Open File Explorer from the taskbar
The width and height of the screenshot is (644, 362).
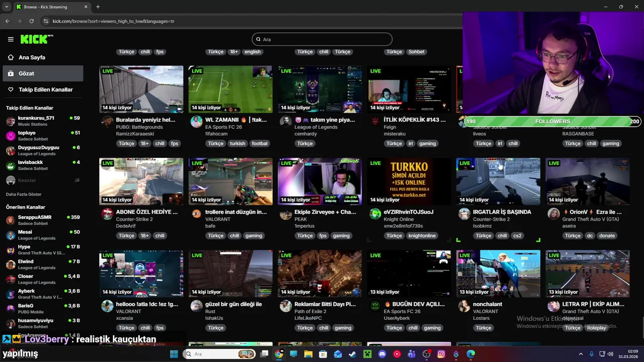pos(308,354)
